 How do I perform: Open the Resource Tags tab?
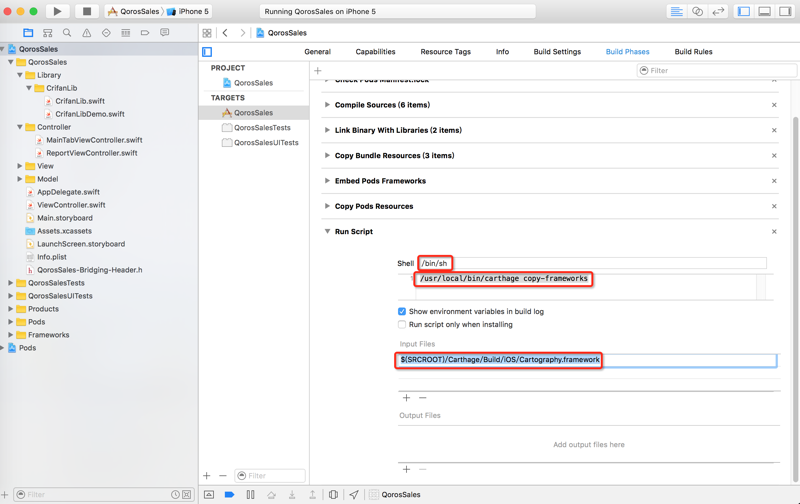445,52
